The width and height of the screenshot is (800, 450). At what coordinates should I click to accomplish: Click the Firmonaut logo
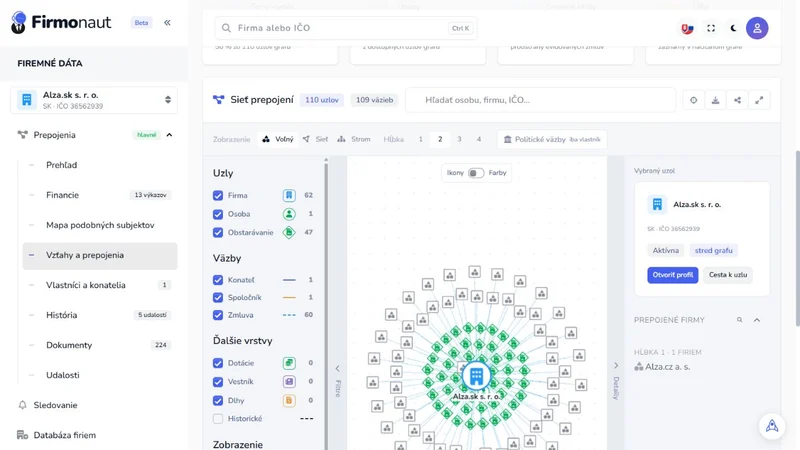pyautogui.click(x=61, y=22)
